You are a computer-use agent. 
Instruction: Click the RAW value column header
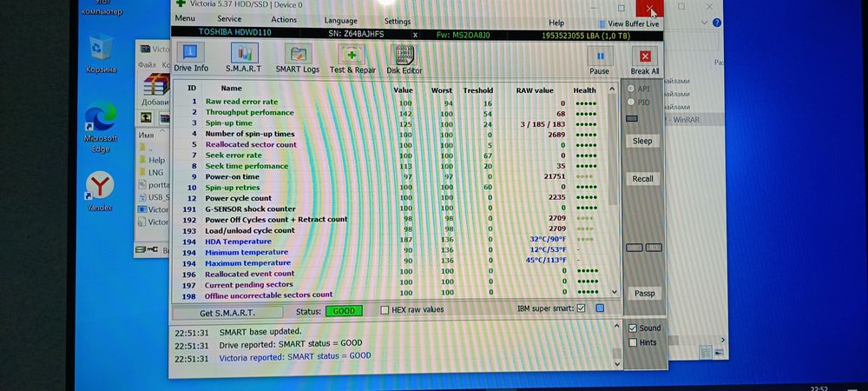535,90
